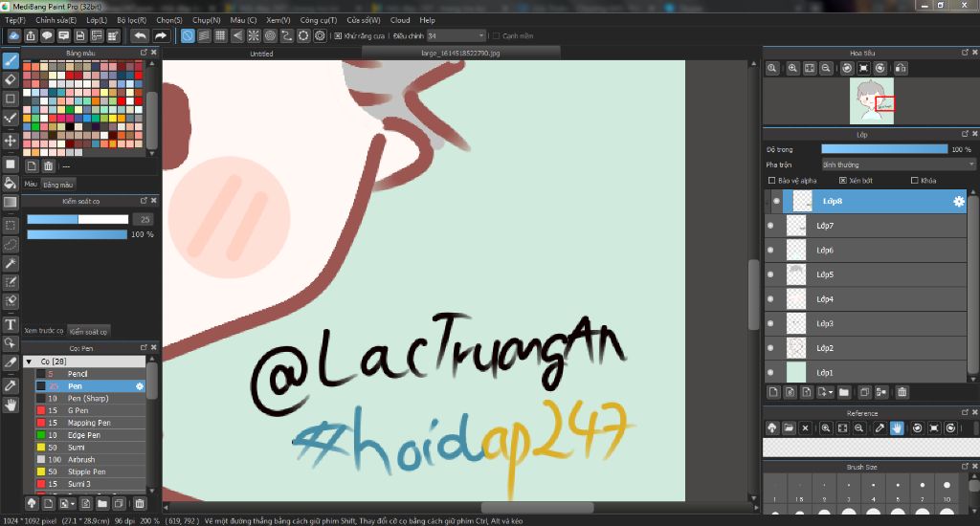
Task: Select the Reference panel eyedropper icon
Action: point(880,427)
